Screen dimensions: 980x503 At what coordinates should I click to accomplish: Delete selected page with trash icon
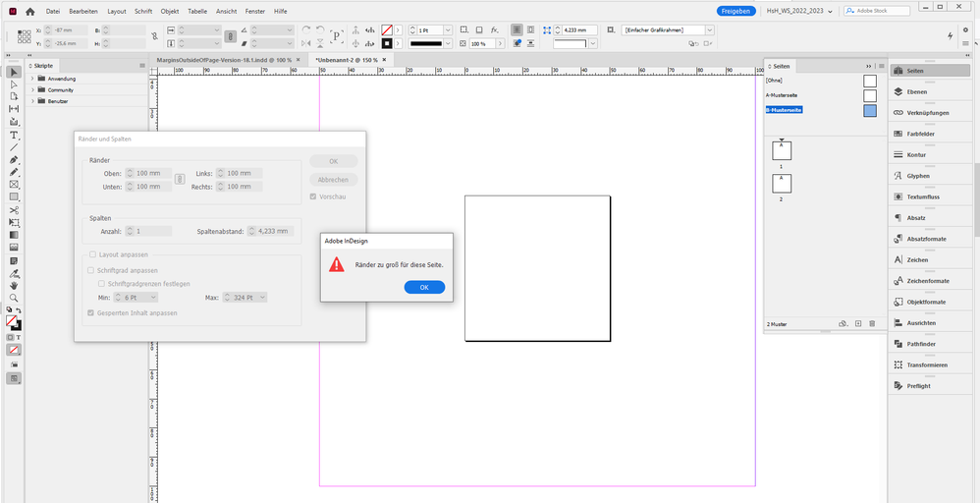pyautogui.click(x=873, y=323)
